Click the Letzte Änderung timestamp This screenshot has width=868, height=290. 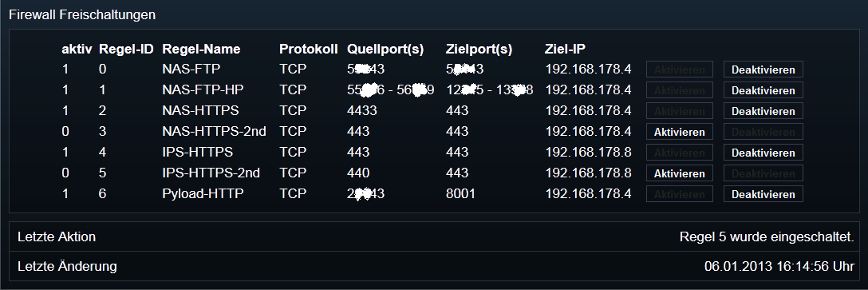(x=779, y=266)
